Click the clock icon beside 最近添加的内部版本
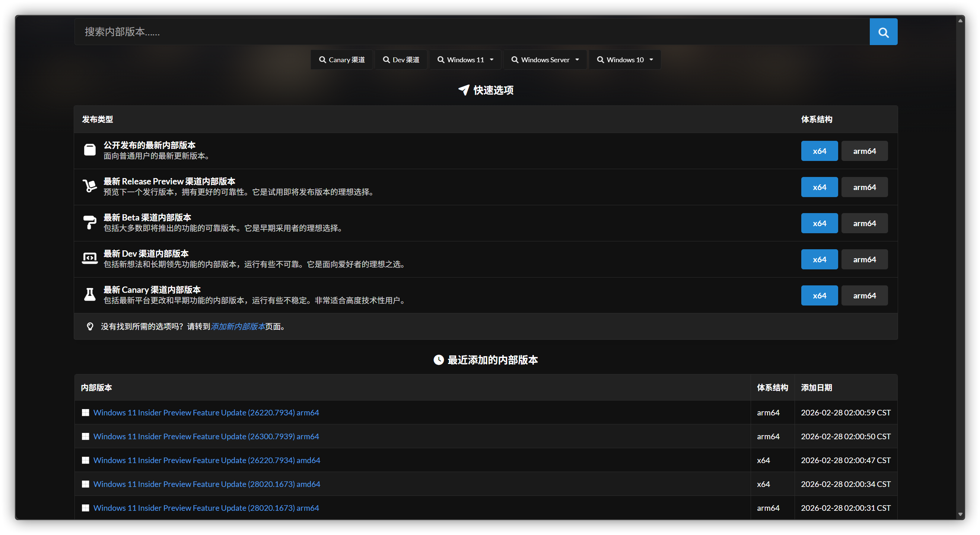This screenshot has width=980, height=535. pyautogui.click(x=438, y=360)
